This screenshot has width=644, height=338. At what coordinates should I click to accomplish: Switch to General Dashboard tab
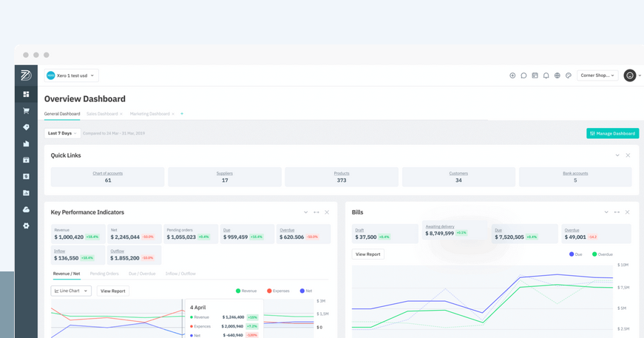(x=62, y=114)
